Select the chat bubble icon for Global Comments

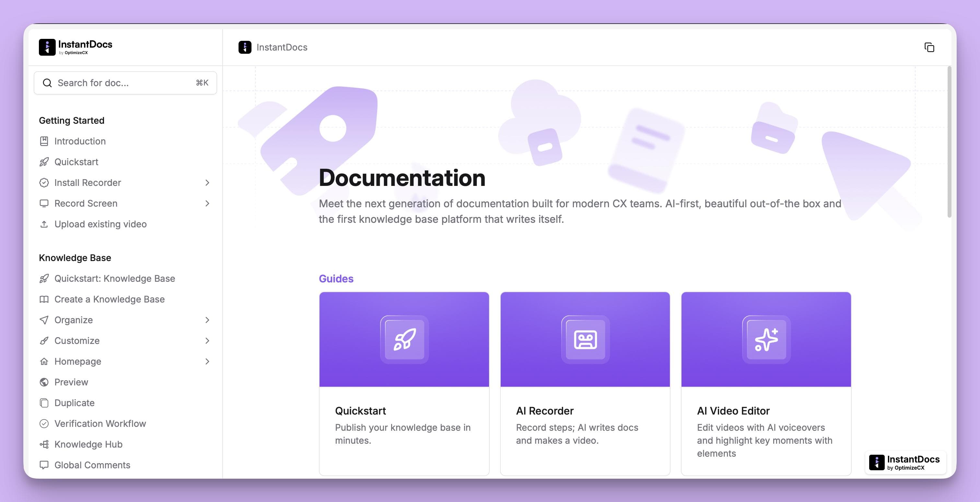pos(44,465)
